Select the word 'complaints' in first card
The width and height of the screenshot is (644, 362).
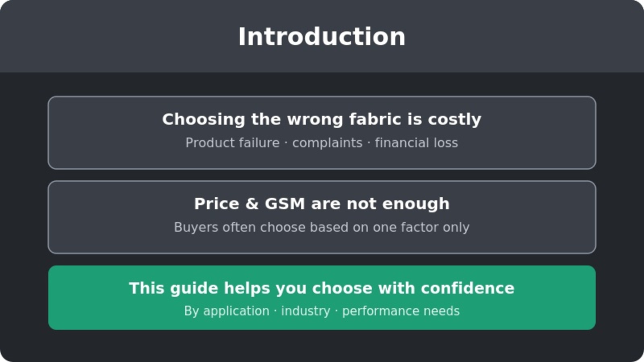[327, 143]
